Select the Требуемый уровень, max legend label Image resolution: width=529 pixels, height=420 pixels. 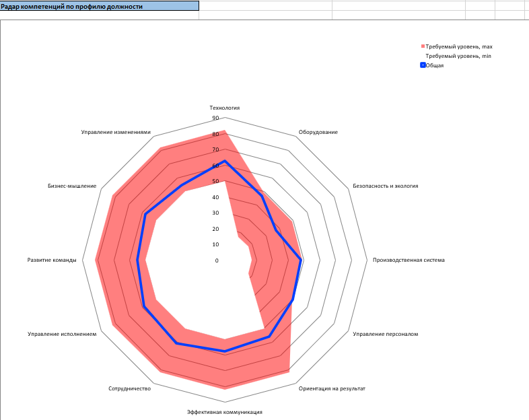[x=459, y=46]
